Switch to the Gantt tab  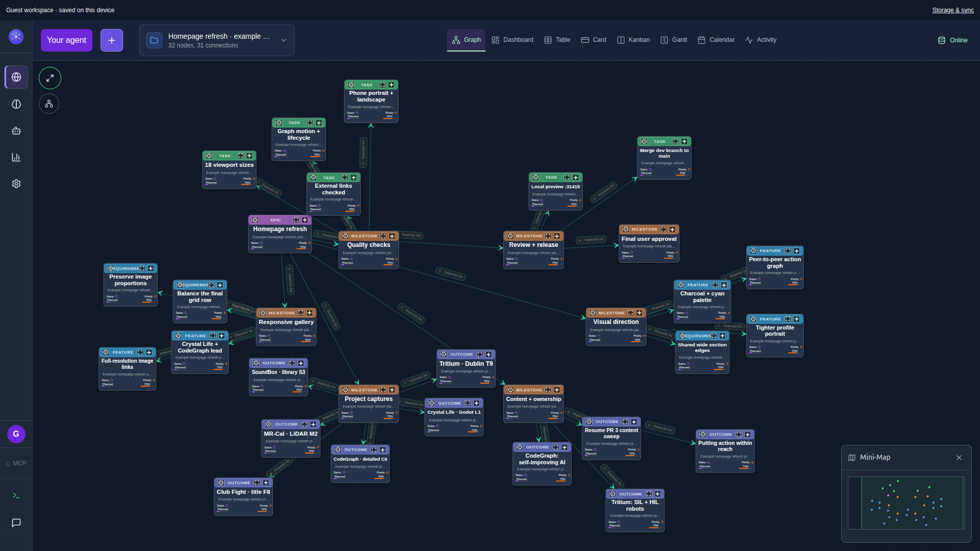click(674, 40)
